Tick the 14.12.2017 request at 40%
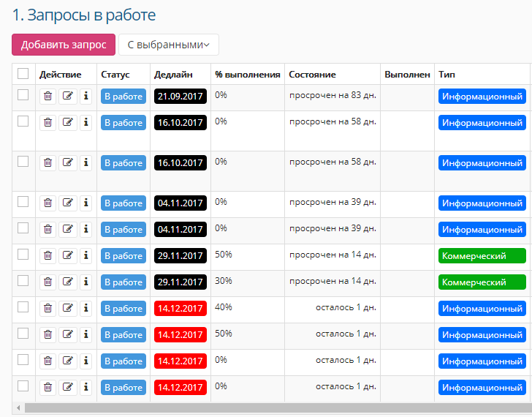This screenshot has height=417, width=532. [23, 307]
